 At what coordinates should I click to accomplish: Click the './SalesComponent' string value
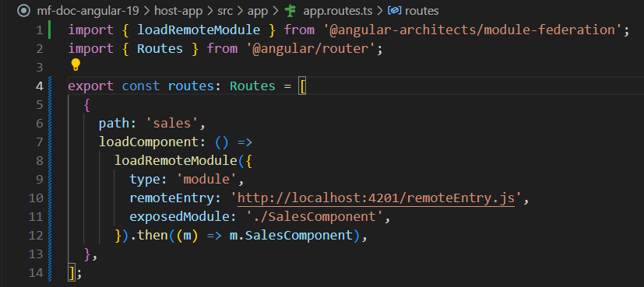tap(315, 217)
